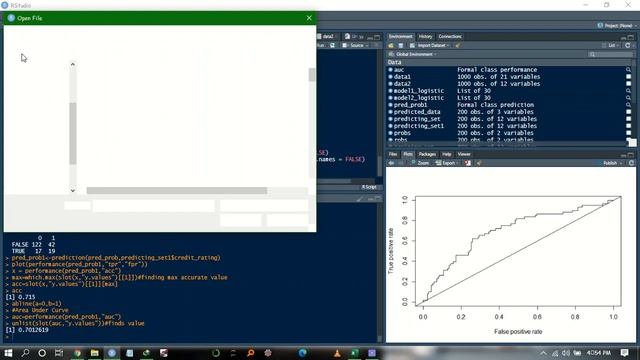Click scroll up arrow in dialog left pane
640x360 pixels.
tap(73, 64)
